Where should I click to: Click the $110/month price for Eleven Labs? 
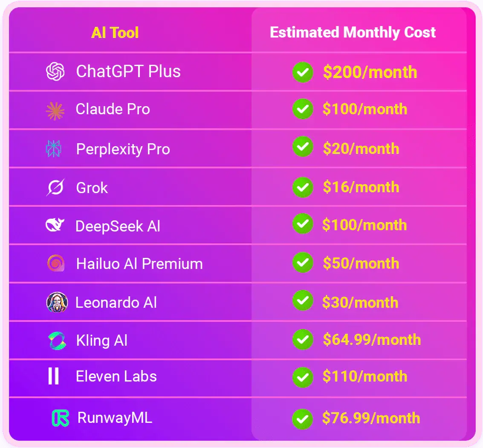(365, 376)
